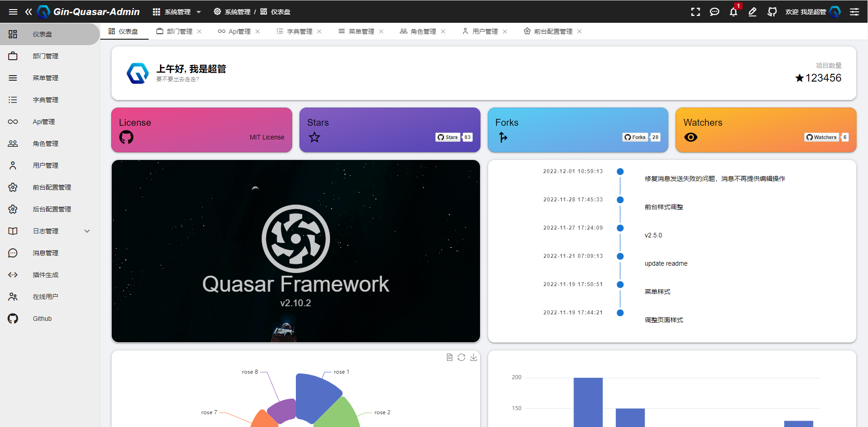Image resolution: width=868 pixels, height=427 pixels.
Task: Open 后台配置管理 in the sidebar
Action: point(50,209)
